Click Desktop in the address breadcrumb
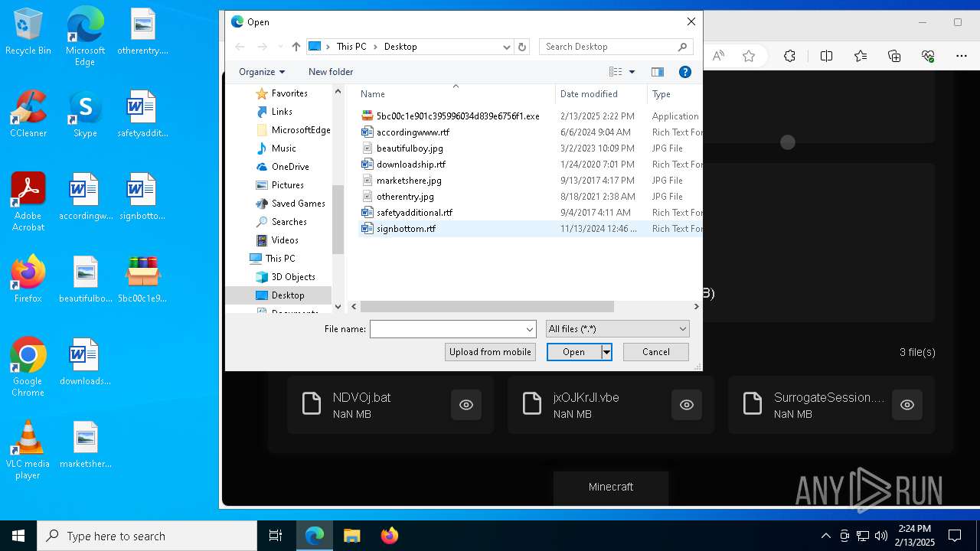 pos(400,47)
